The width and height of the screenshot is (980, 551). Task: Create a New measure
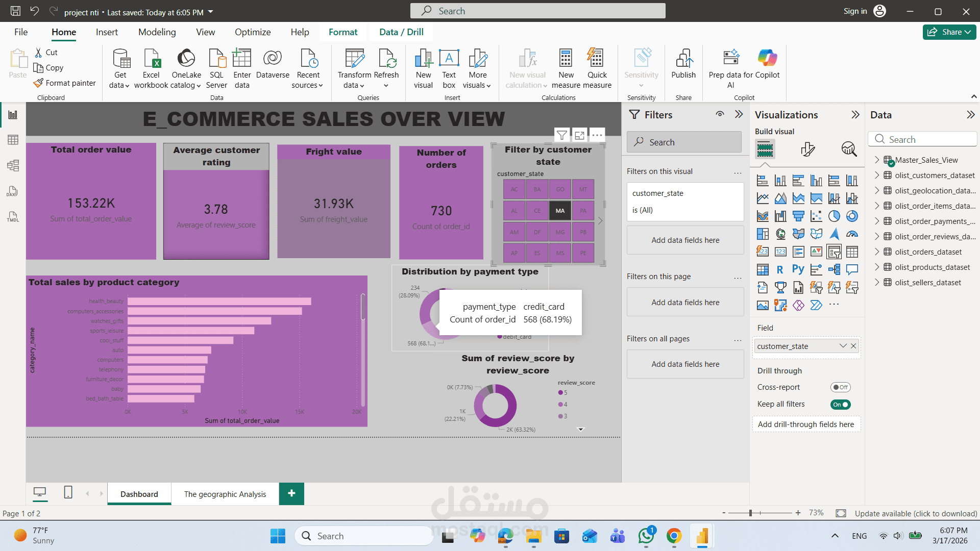click(566, 68)
